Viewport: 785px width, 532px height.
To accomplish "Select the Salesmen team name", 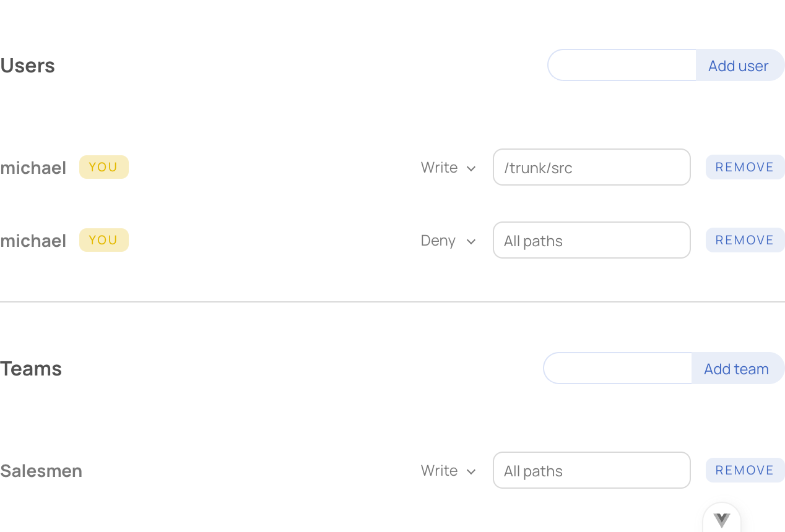I will (41, 471).
